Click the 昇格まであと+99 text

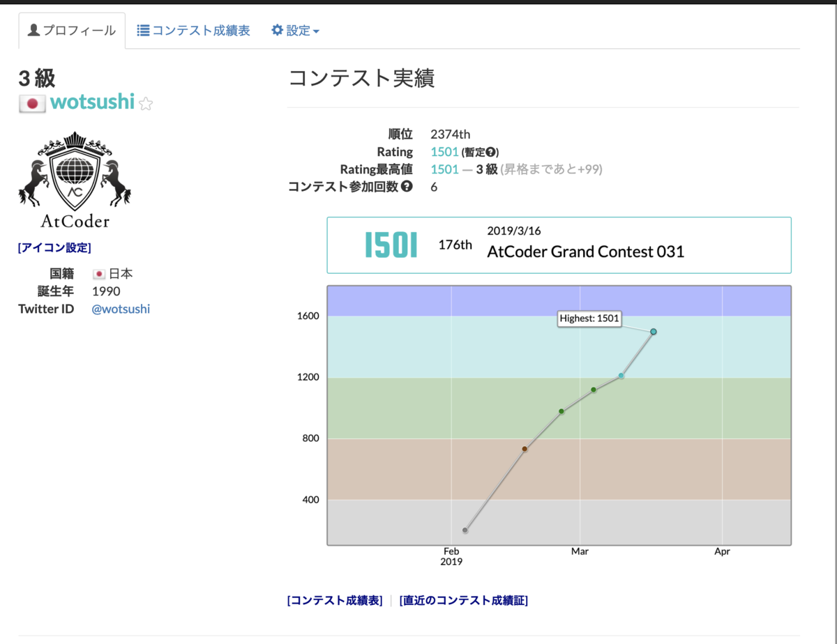(x=550, y=169)
